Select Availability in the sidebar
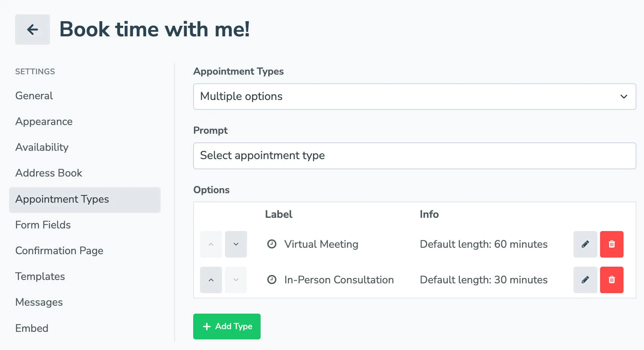 42,147
